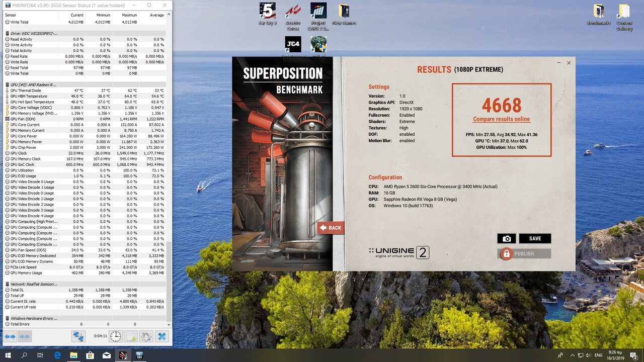The image size is (644, 362).
Task: Launch Microsoft Edge from the taskbar
Action: pos(57,355)
